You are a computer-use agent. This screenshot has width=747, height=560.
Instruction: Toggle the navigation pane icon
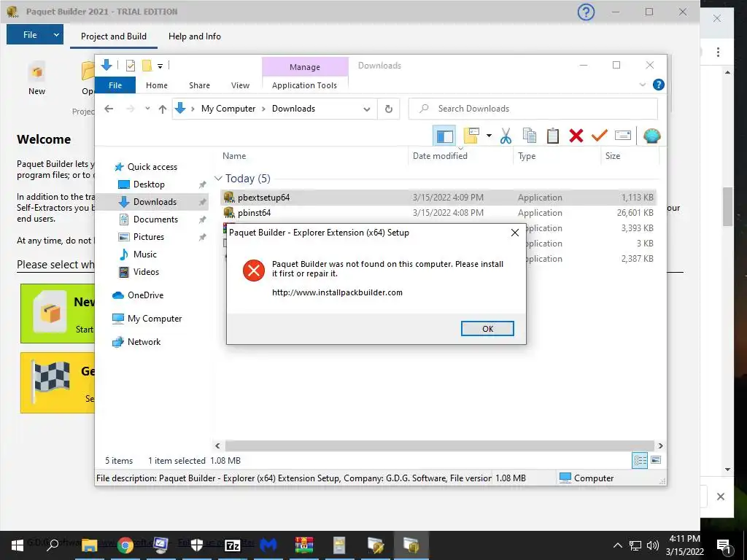point(444,136)
